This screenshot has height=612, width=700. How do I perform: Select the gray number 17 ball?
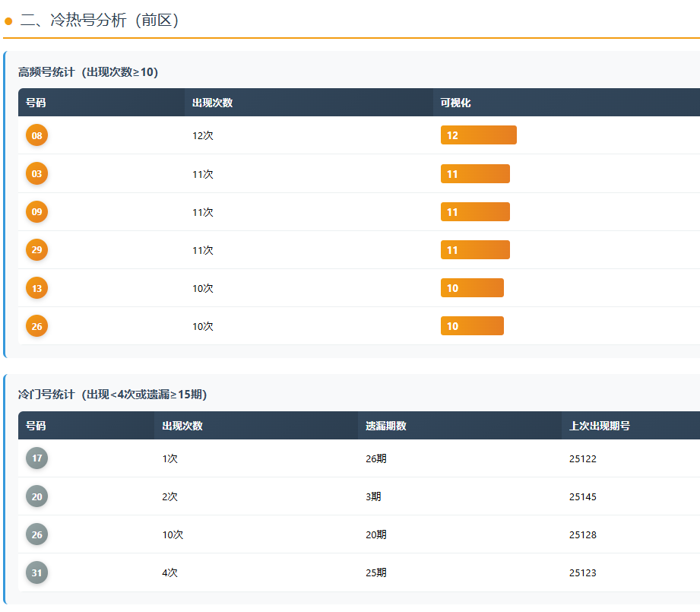coord(36,458)
